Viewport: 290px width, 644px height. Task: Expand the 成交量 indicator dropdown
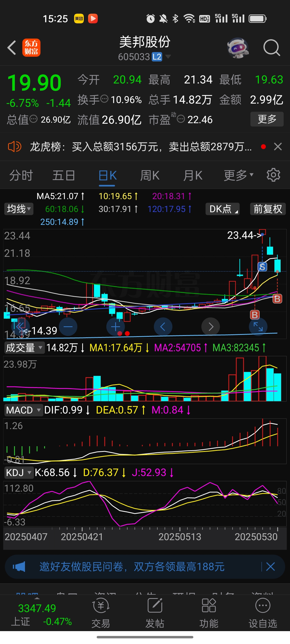tap(24, 348)
